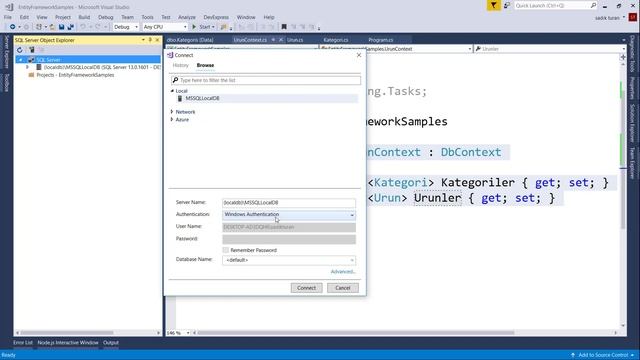Expand the Azure node in Connect dialog
The height and width of the screenshot is (360, 640).
[172, 120]
